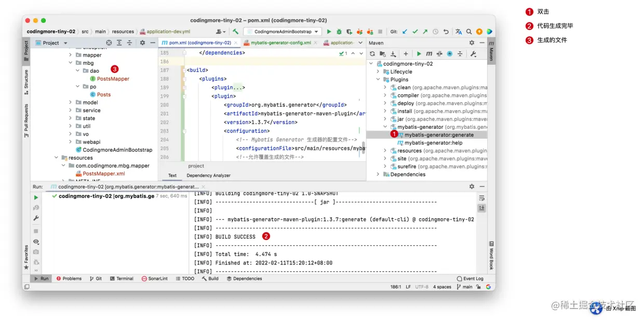644x320 pixels.
Task: Toggle Skip Tests mode in the Maven toolbar
Action: (x=450, y=54)
